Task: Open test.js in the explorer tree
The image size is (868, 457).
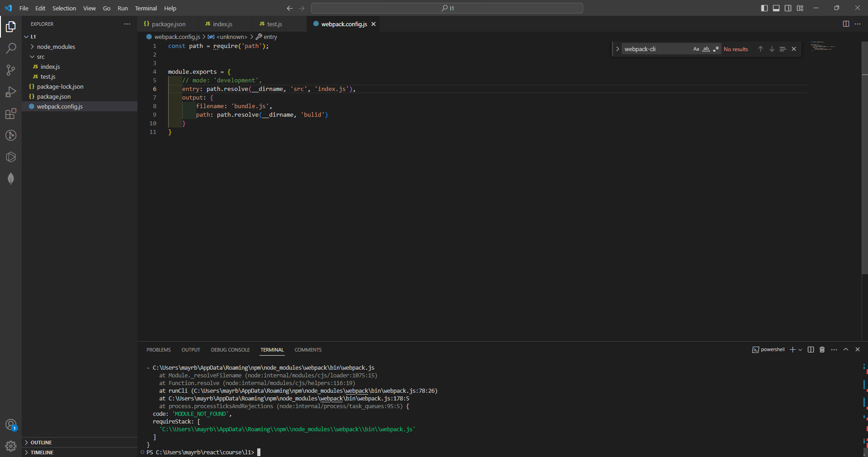Action: [x=80, y=76]
